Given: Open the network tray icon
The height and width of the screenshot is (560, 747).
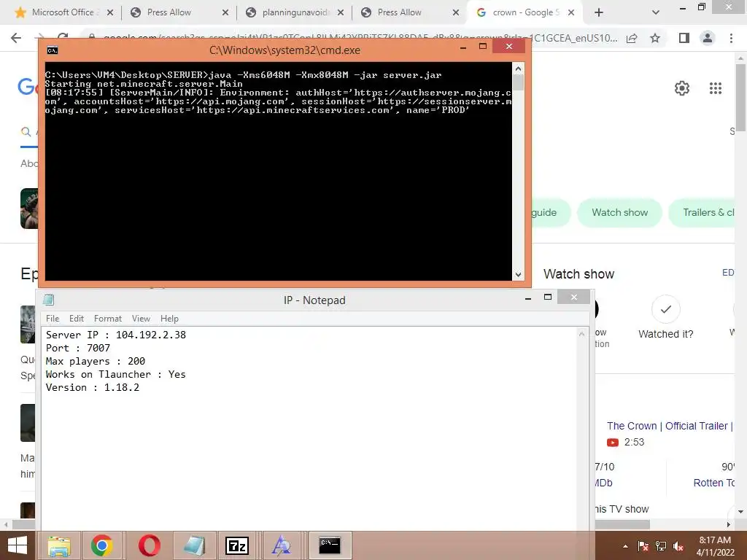Looking at the screenshot, I should coord(661,546).
